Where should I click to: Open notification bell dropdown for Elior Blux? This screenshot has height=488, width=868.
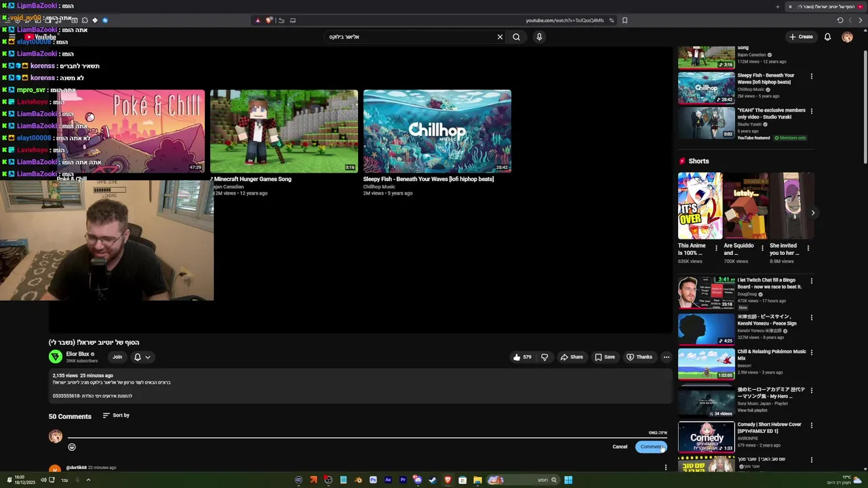[x=142, y=357]
